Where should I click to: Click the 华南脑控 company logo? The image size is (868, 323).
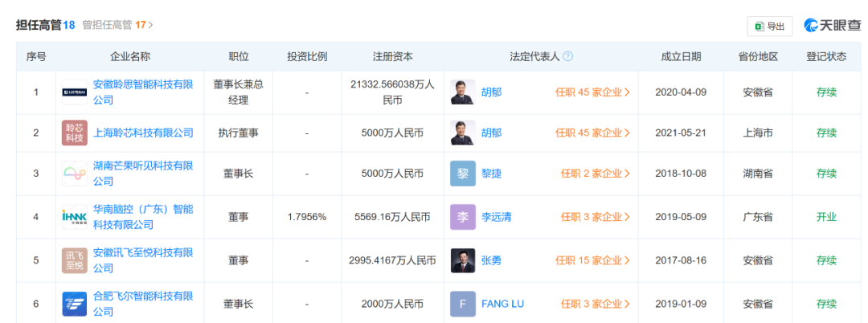75,217
